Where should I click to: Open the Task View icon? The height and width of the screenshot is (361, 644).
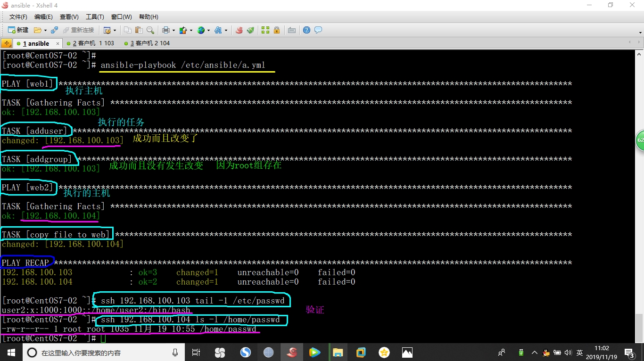coord(196,352)
